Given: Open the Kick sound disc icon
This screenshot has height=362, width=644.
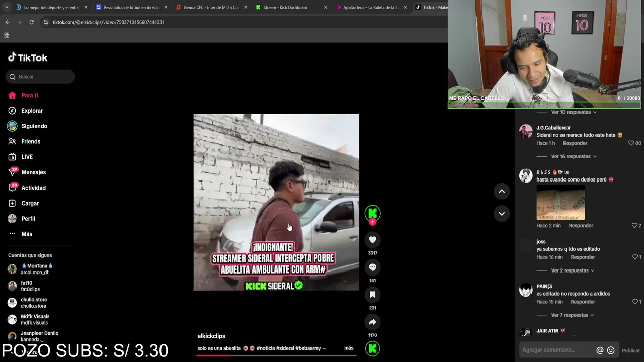Looking at the screenshot, I should pyautogui.click(x=372, y=348).
